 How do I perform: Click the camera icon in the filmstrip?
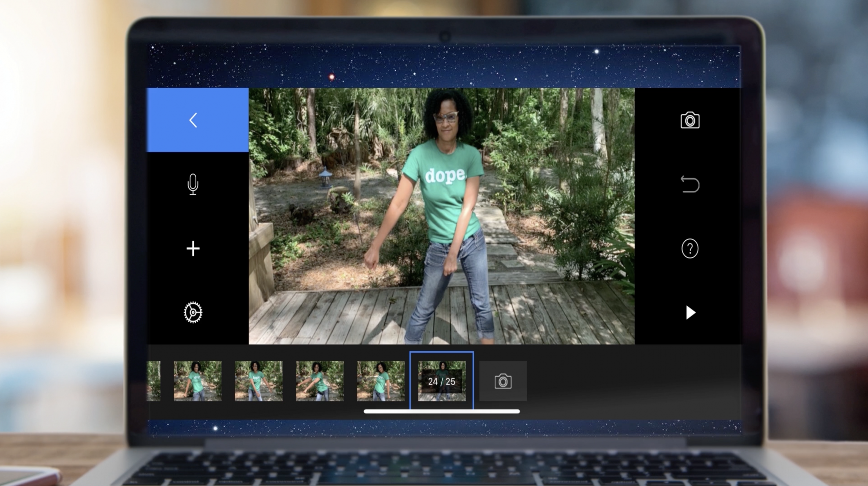[x=503, y=381]
